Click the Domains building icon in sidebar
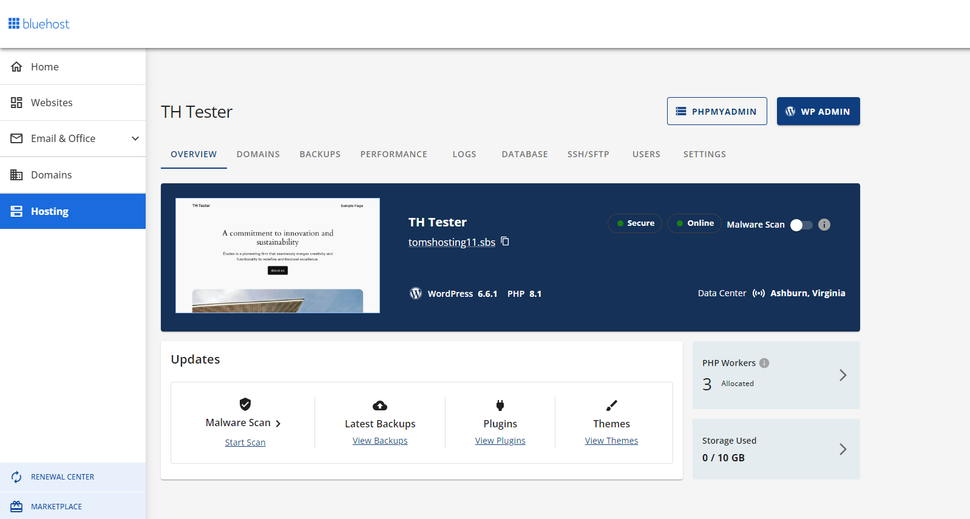The width and height of the screenshot is (970, 519). click(17, 175)
